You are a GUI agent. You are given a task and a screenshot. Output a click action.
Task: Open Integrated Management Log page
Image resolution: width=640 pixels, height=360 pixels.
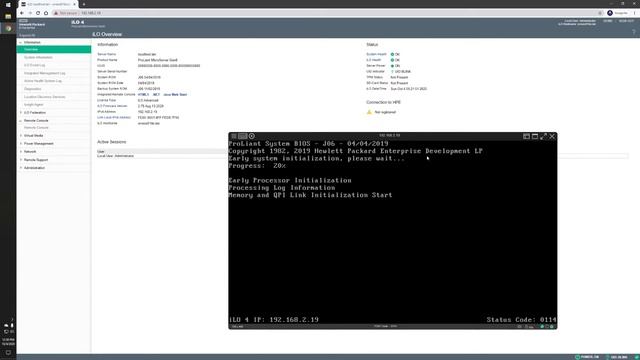44,73
